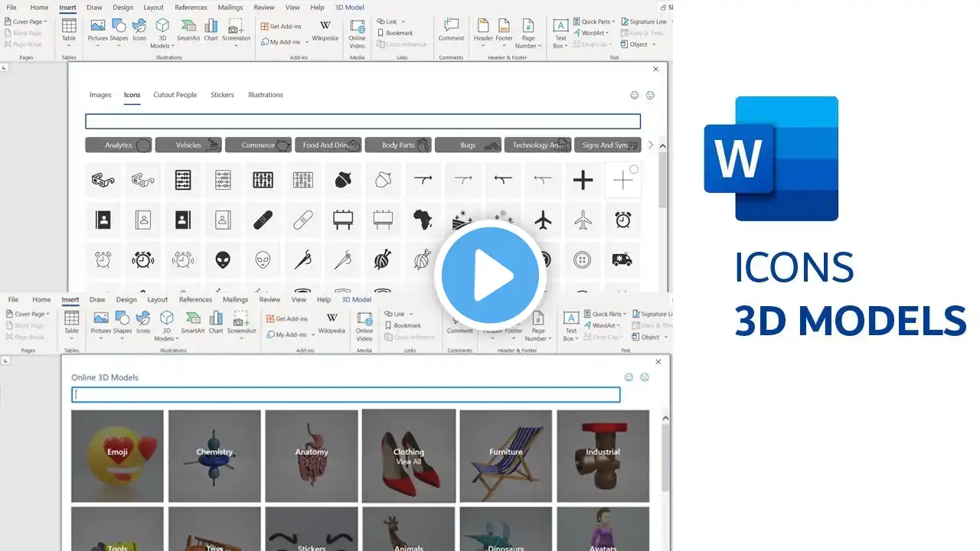Click the blue play button overlay
This screenshot has width=980, height=551.
(490, 276)
